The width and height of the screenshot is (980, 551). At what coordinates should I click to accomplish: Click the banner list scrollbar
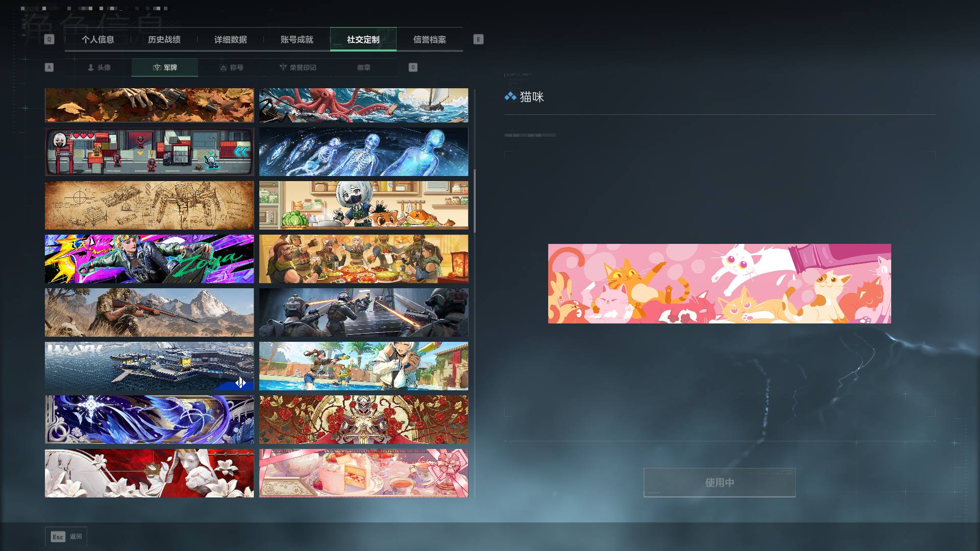point(475,201)
